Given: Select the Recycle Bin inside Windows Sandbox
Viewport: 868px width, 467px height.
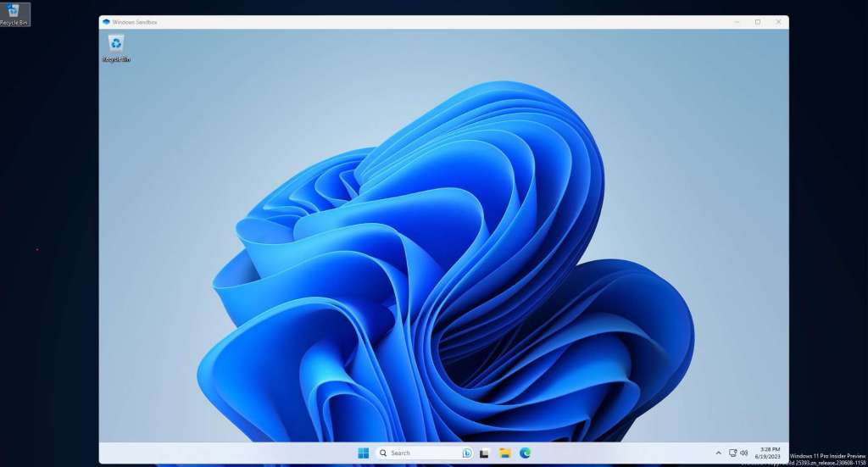Looking at the screenshot, I should click(x=116, y=48).
